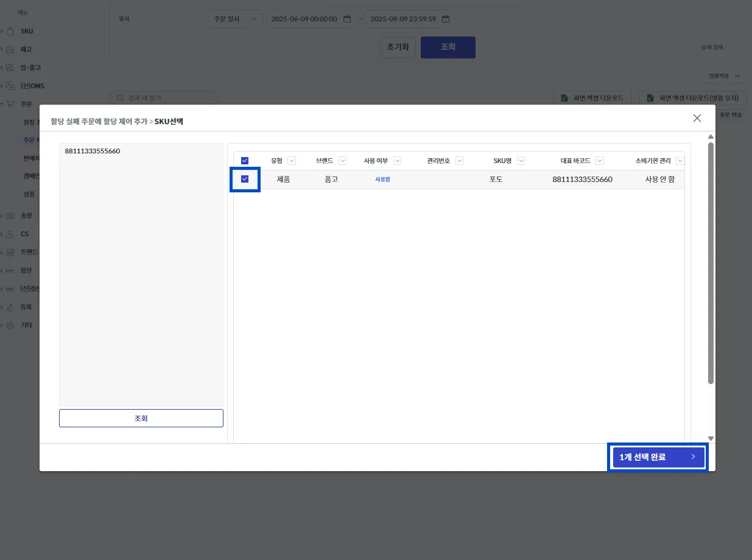
Task: Open the 입·출고 menu item
Action: point(30,68)
